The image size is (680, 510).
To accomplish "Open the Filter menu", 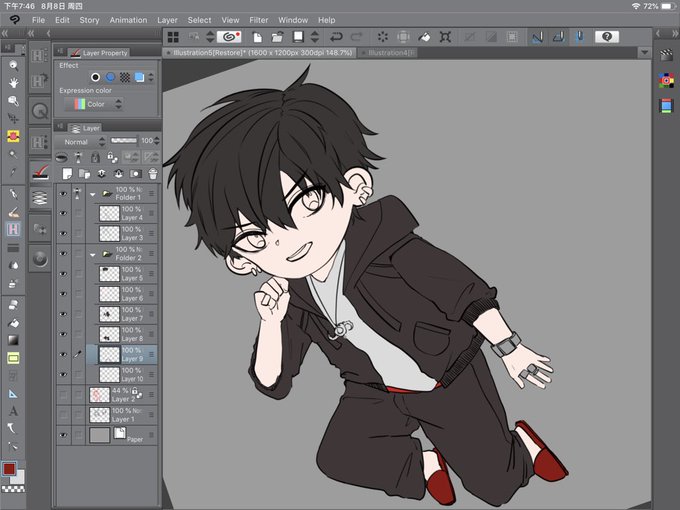I will click(x=258, y=20).
